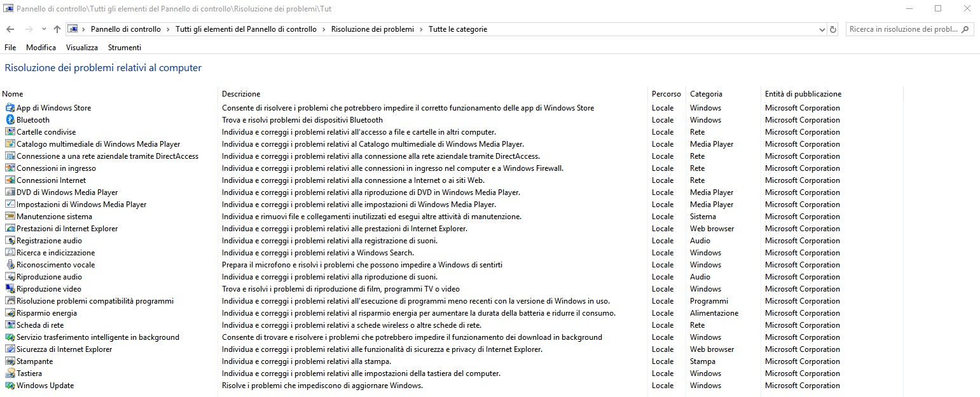Select the Riproduzione video icon
This screenshot has width=980, height=397.
coord(10,289)
